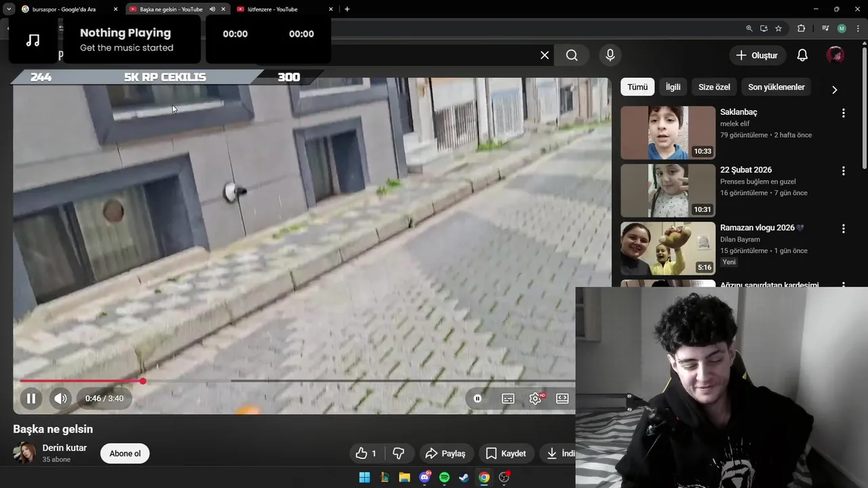Image resolution: width=868 pixels, height=488 pixels.
Task: Open the Windows Start menu
Action: [364, 477]
